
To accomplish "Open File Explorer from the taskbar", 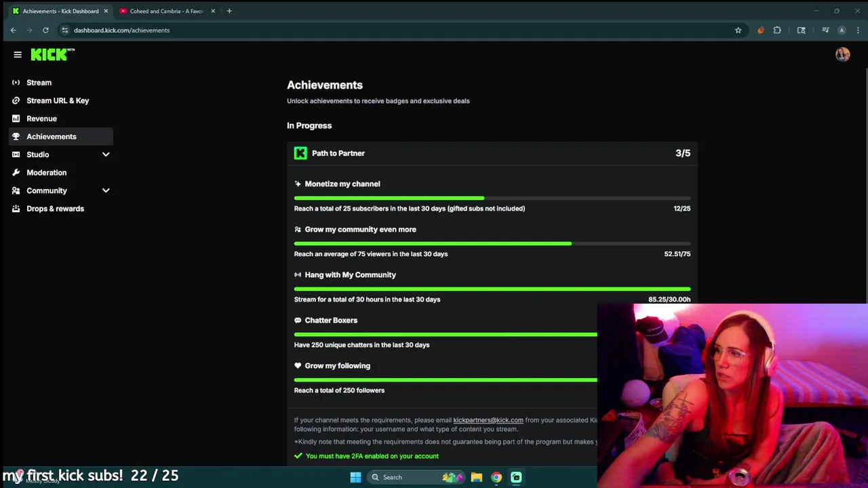I will [x=477, y=477].
